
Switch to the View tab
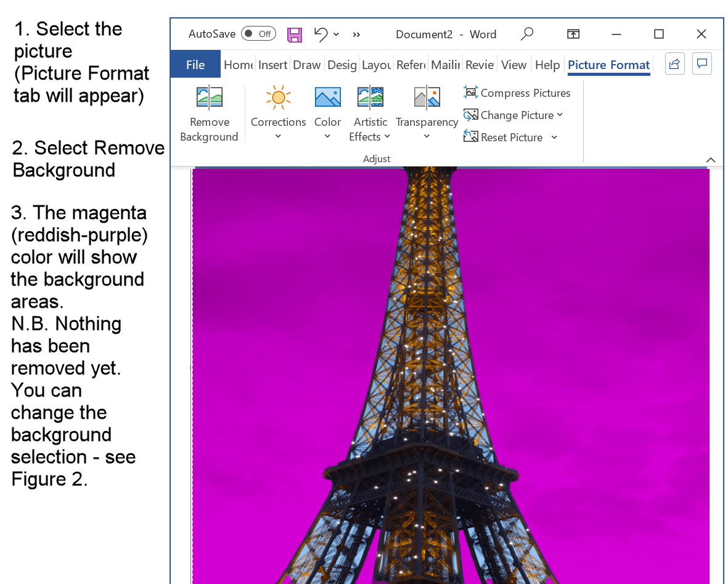[513, 65]
